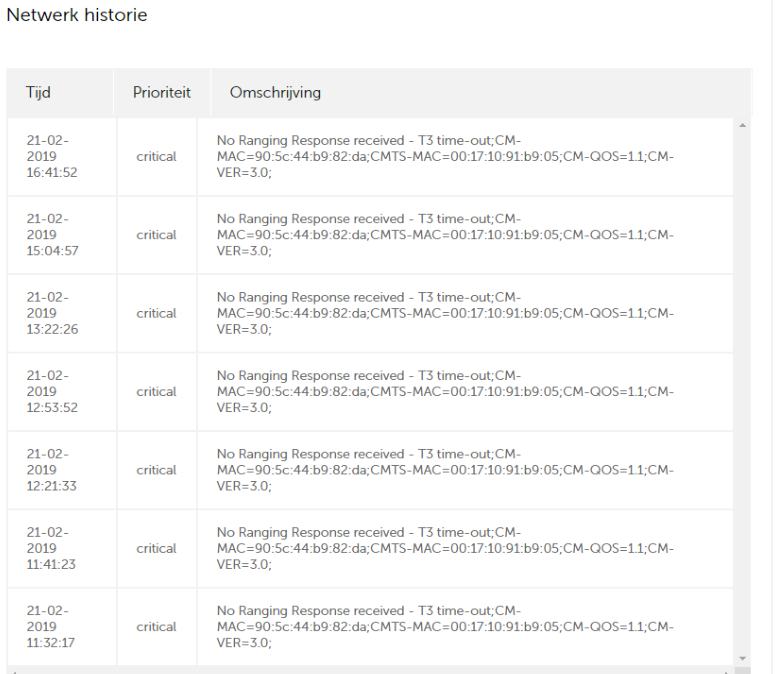Click the scroll up arrow of log table
779x674 pixels.
pos(742,125)
